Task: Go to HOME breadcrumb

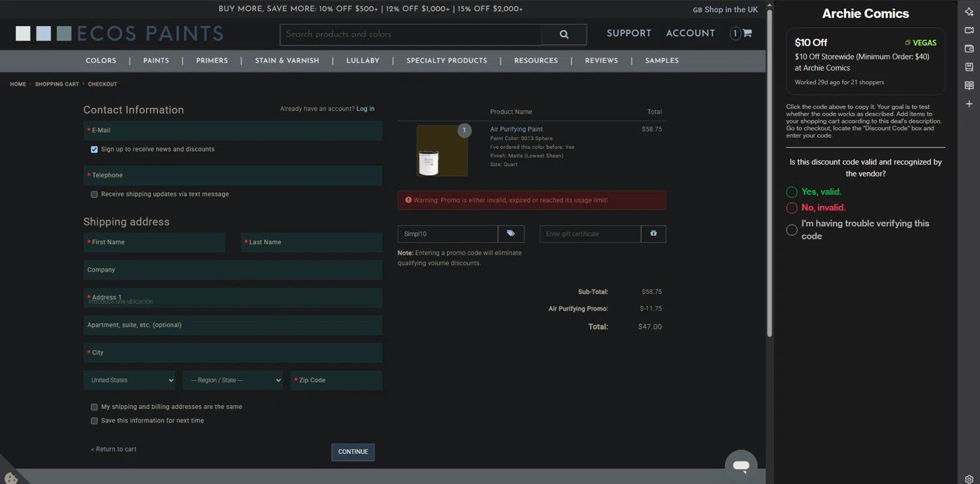Action: coord(18,84)
